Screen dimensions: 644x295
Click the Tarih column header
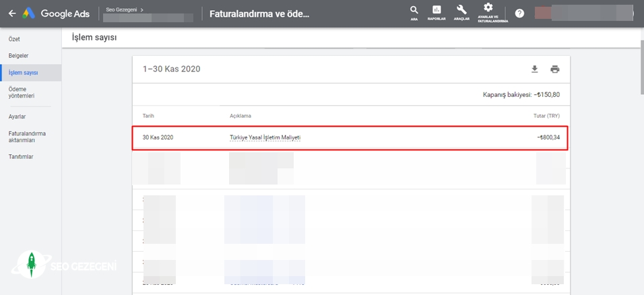148,116
